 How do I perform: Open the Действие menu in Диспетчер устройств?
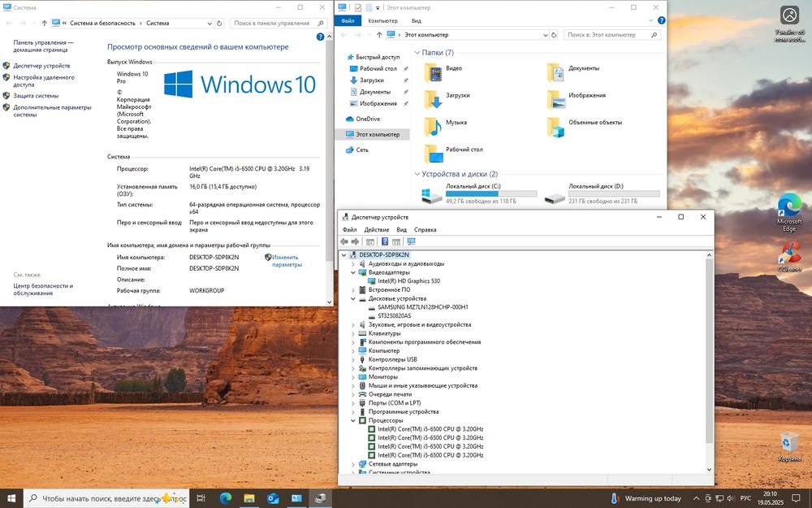point(377,230)
